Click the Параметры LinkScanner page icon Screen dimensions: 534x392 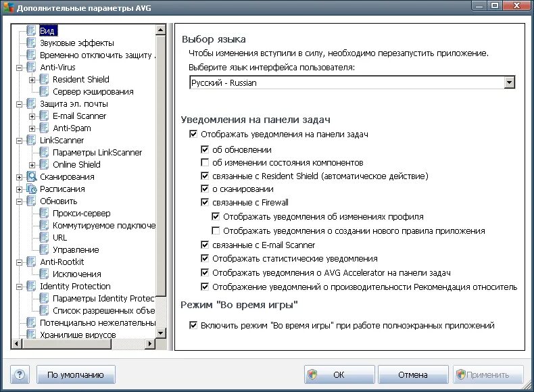pyautogui.click(x=43, y=152)
